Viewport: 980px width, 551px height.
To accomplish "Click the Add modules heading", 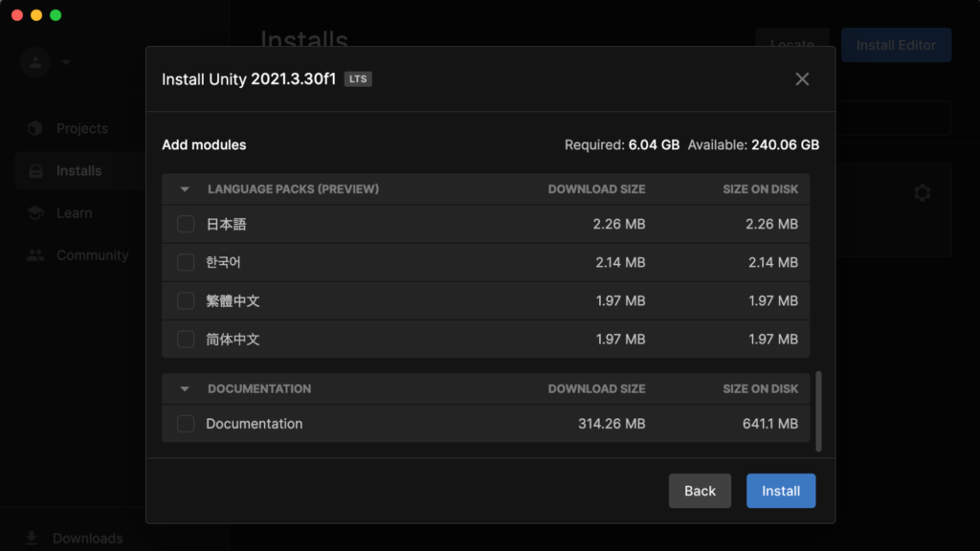I will [x=204, y=145].
